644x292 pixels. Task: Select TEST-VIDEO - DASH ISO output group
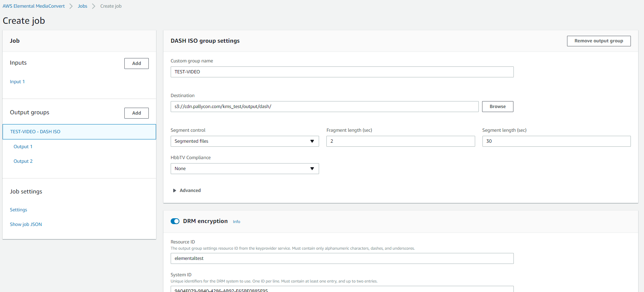[35, 132]
